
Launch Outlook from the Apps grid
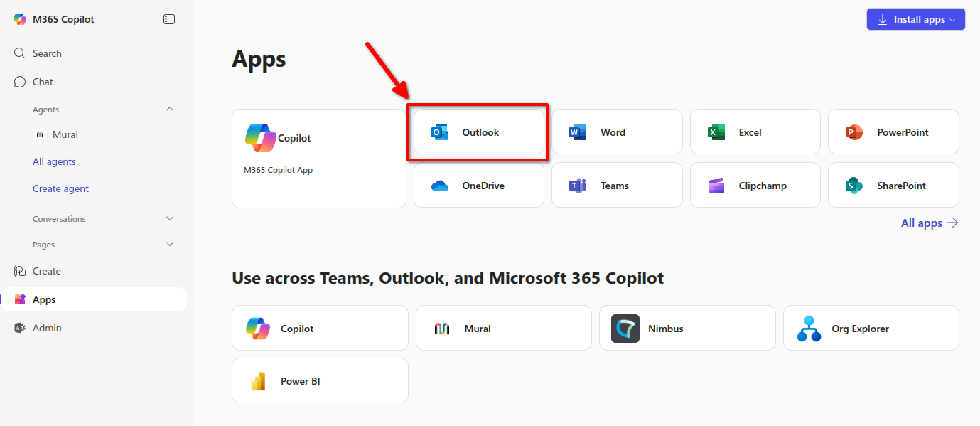479,132
